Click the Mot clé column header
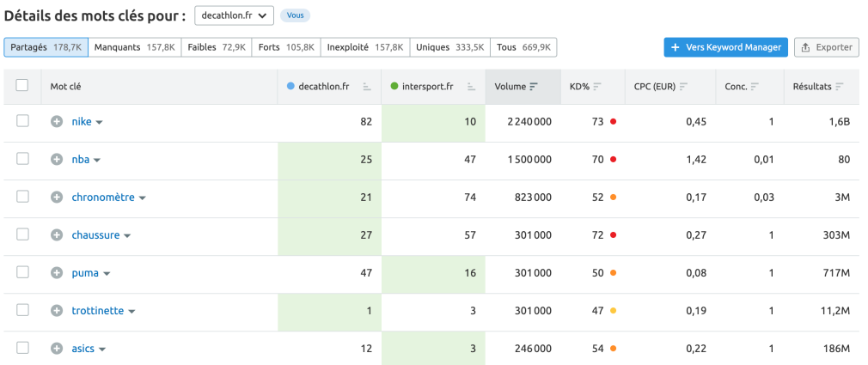 point(66,87)
